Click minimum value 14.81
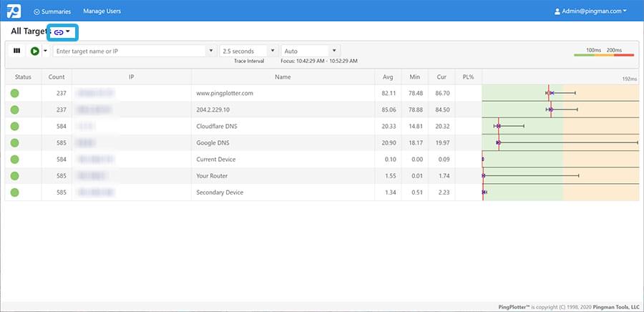This screenshot has height=312, width=644. coord(416,127)
